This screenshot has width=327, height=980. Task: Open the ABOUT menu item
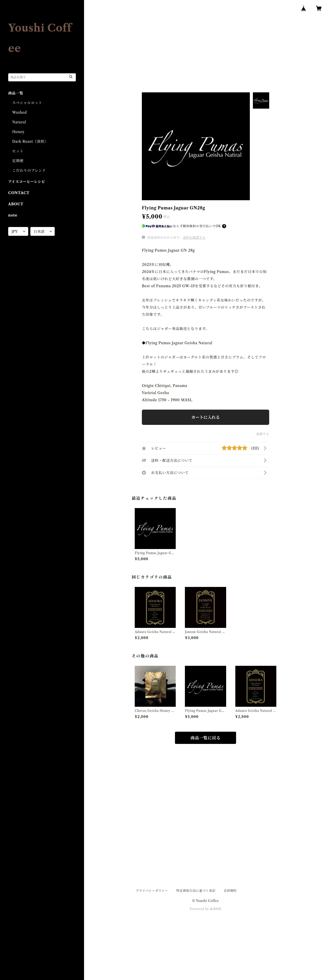[16, 204]
